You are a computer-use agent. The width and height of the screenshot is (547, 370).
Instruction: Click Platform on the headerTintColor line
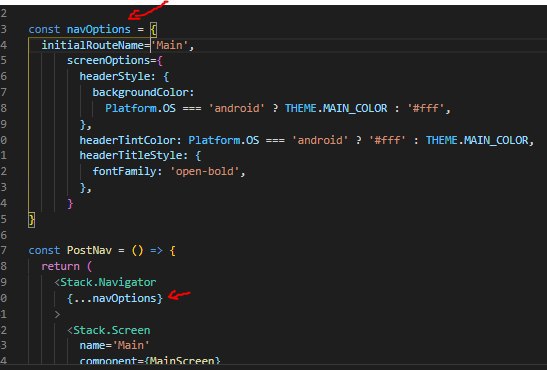tap(214, 140)
